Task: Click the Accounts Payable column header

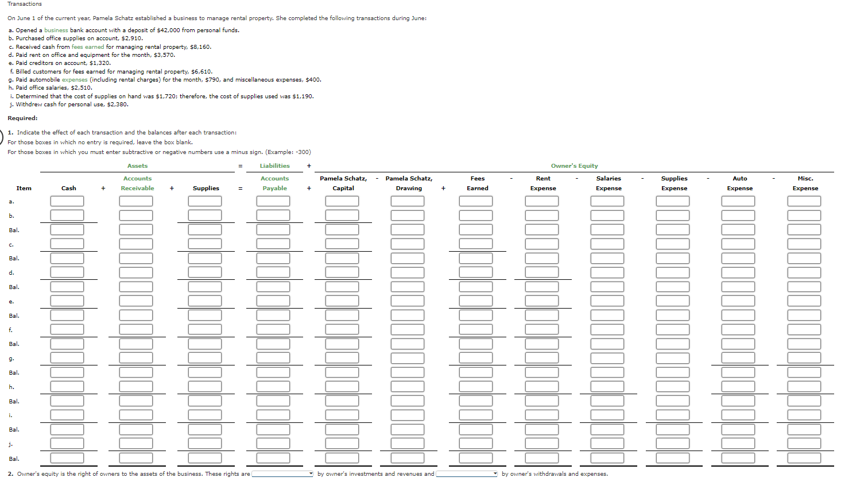Action: click(x=275, y=183)
